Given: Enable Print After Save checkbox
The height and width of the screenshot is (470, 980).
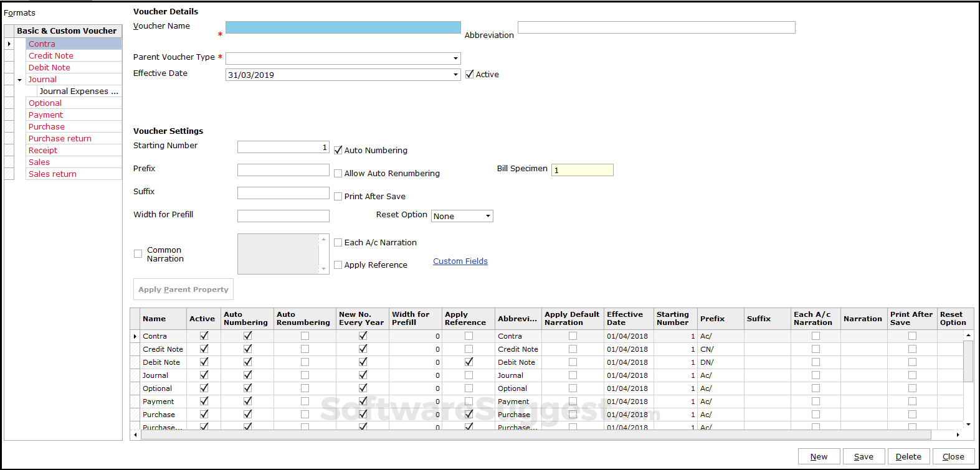Looking at the screenshot, I should coord(338,196).
